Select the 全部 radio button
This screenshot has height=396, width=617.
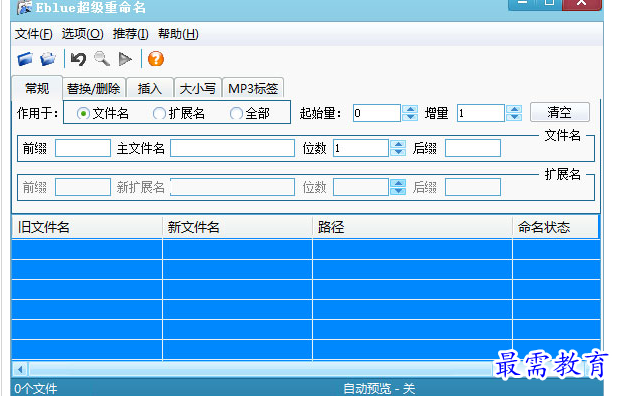236,114
